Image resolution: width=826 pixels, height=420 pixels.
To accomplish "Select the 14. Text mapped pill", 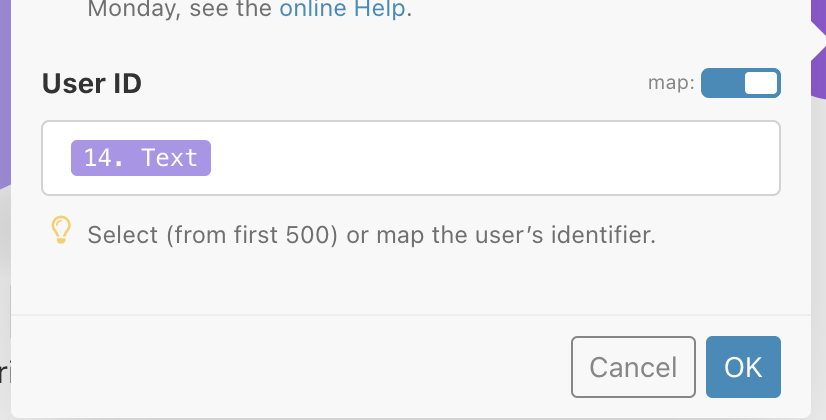I will click(141, 158).
